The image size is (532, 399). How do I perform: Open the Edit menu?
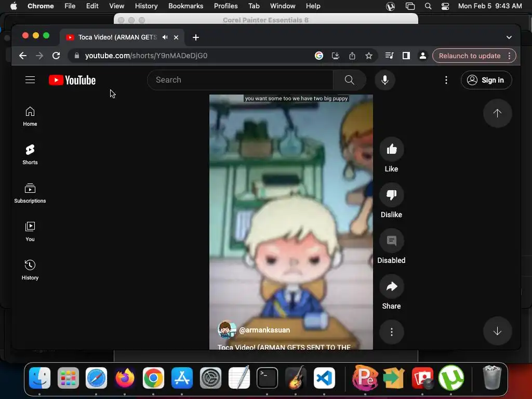click(x=92, y=6)
